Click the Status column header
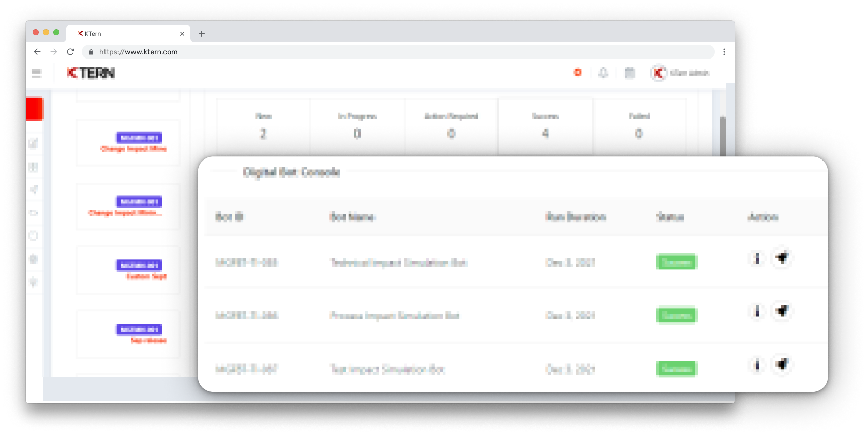868x437 pixels. (x=670, y=217)
